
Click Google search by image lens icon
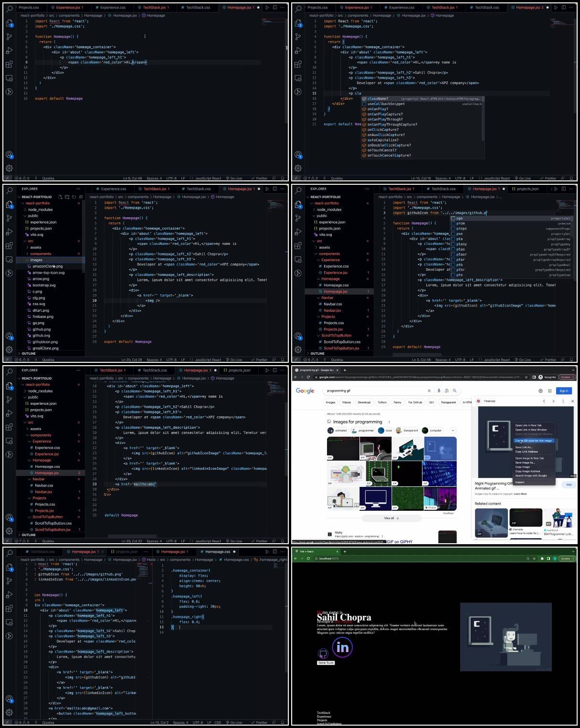coord(447,390)
